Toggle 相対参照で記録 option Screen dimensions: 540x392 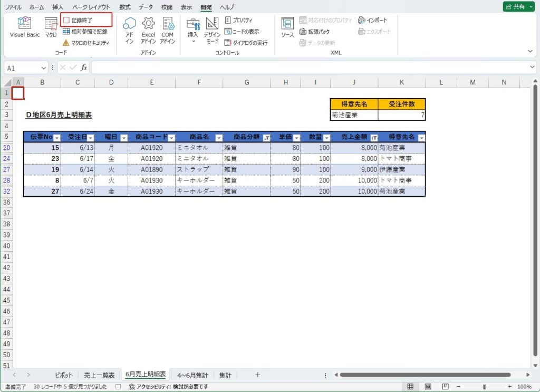85,31
